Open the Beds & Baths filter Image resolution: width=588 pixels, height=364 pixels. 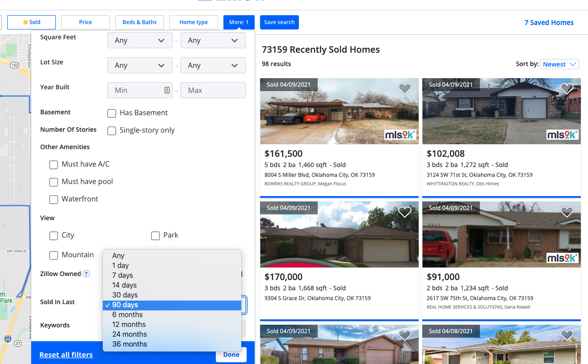pyautogui.click(x=140, y=22)
